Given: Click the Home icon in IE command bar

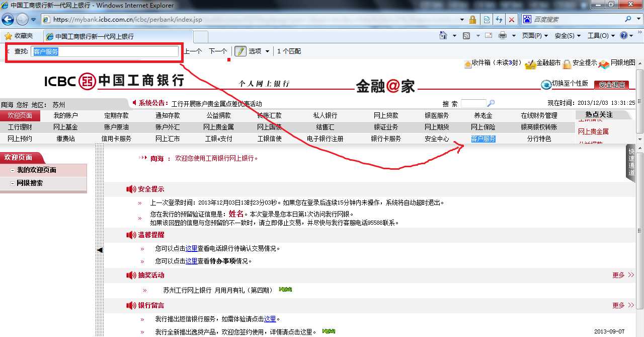Looking at the screenshot, I should tap(443, 36).
